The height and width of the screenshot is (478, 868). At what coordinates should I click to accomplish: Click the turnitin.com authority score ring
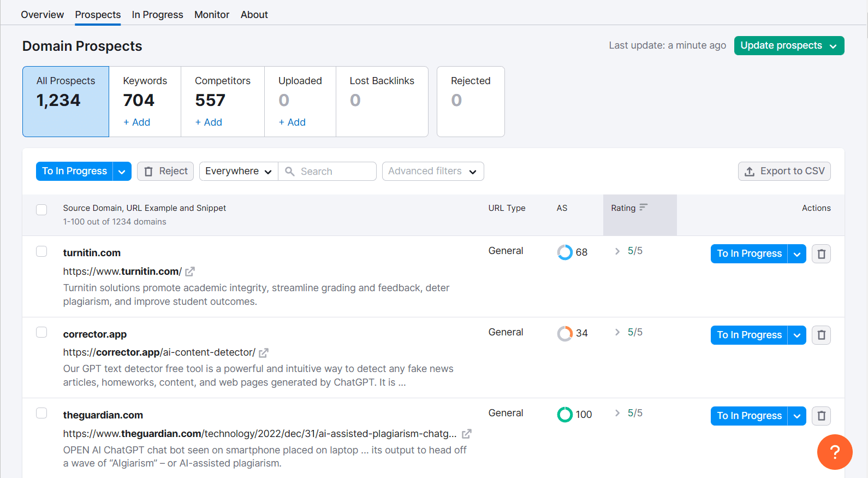click(564, 252)
